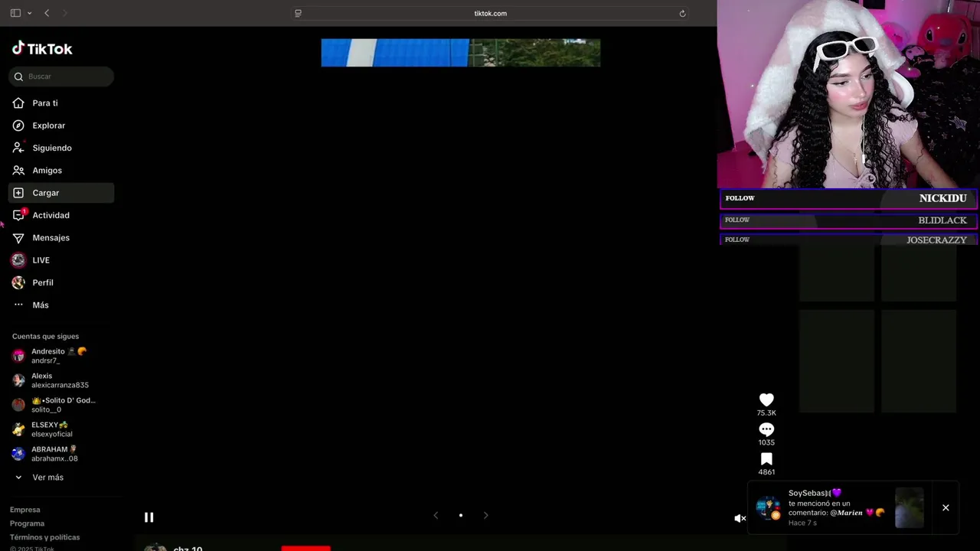Click the Para ti home icon

pos(18,103)
